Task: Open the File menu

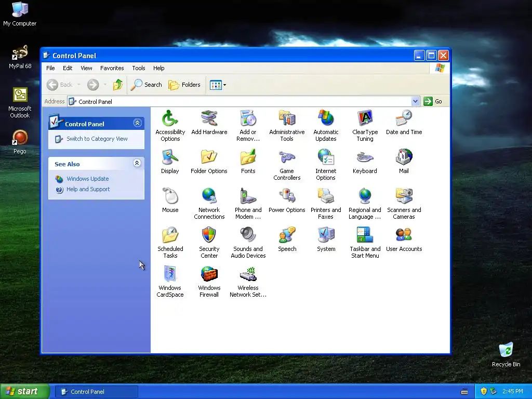Action: (x=50, y=68)
